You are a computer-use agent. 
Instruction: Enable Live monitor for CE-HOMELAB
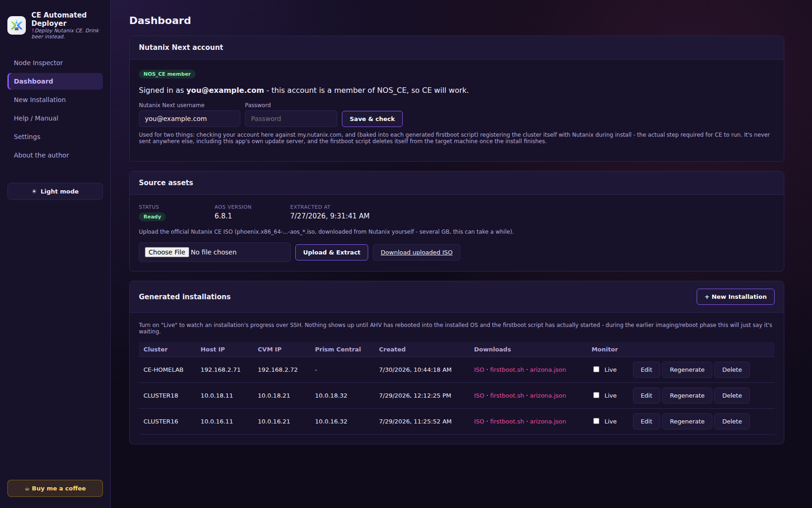tap(596, 369)
